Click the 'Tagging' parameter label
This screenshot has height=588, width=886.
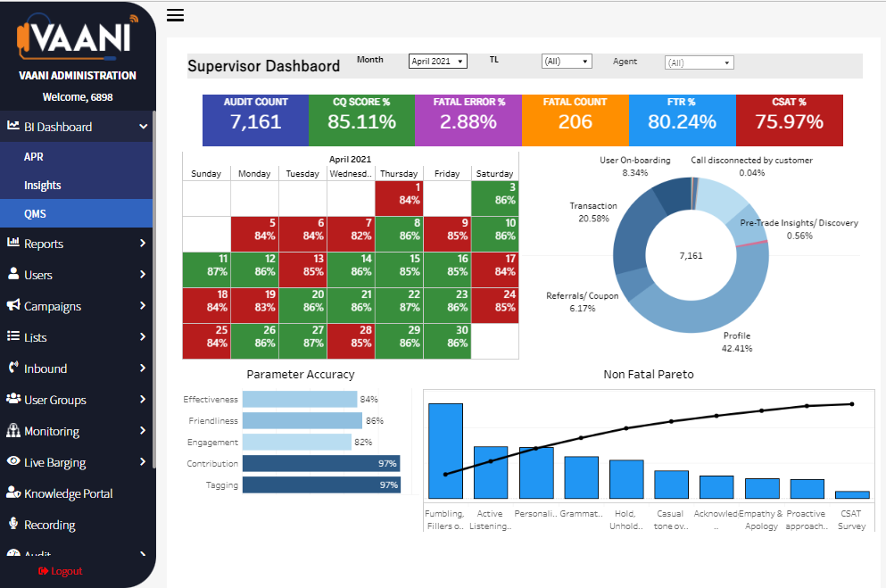pyautogui.click(x=222, y=485)
